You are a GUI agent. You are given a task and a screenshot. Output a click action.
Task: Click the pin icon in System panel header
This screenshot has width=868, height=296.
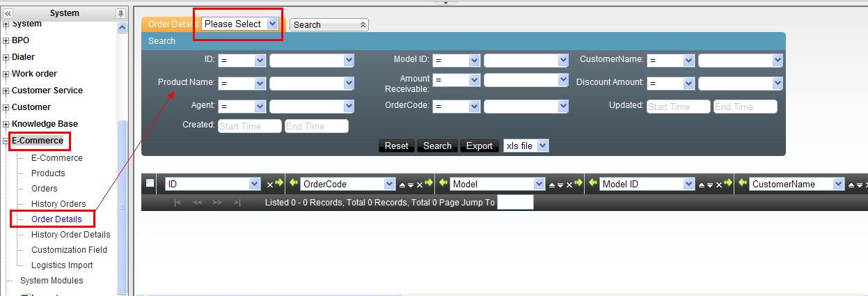pos(120,13)
